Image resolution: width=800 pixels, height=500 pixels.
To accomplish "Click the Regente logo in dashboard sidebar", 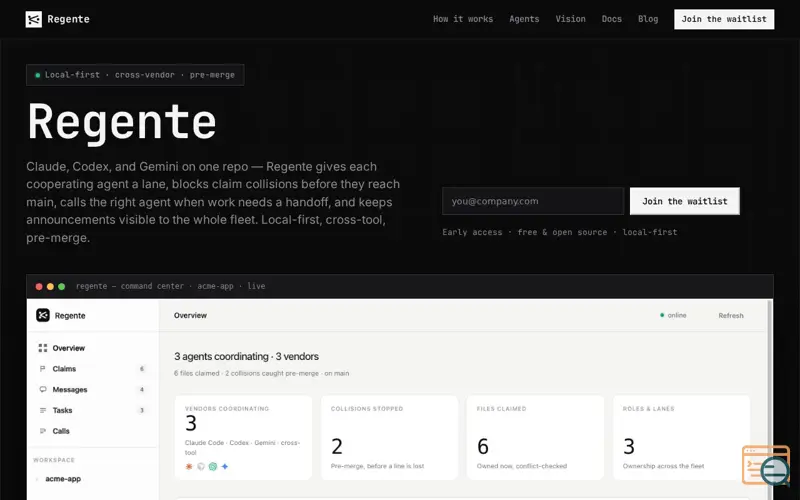I will (x=43, y=315).
